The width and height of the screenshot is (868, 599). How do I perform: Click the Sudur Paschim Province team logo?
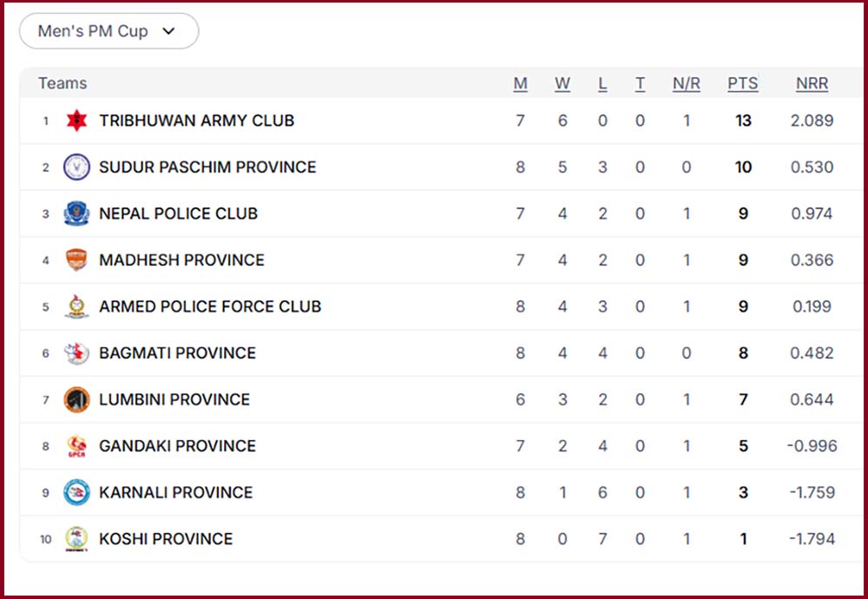[76, 167]
